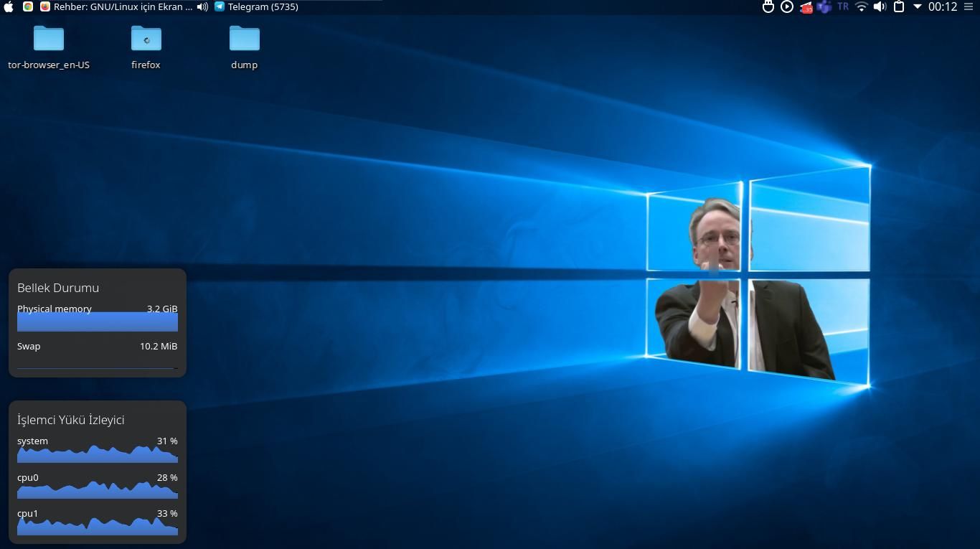The image size is (980, 549).
Task: Click the 'İşlemci Yükü İzleyici' widget title
Action: [71, 420]
